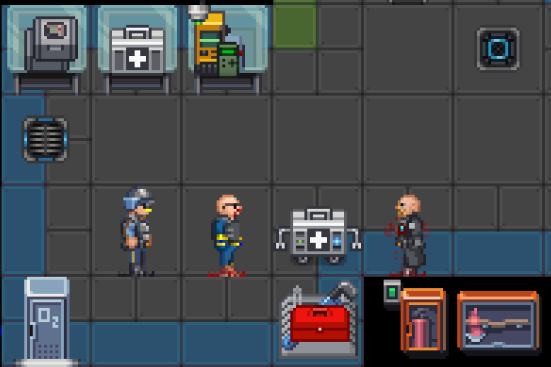The image size is (551, 367).
Task: Click the fire axe wall cabinet
Action: tap(498, 321)
